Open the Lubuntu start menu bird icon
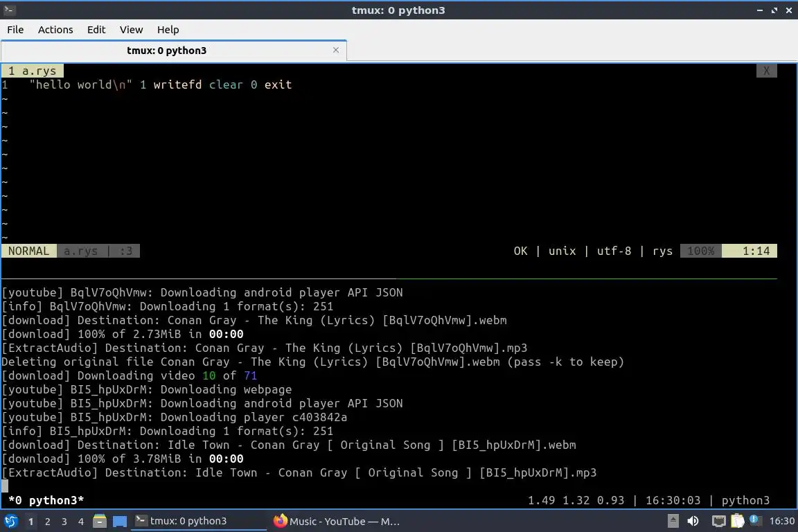 coord(10,521)
